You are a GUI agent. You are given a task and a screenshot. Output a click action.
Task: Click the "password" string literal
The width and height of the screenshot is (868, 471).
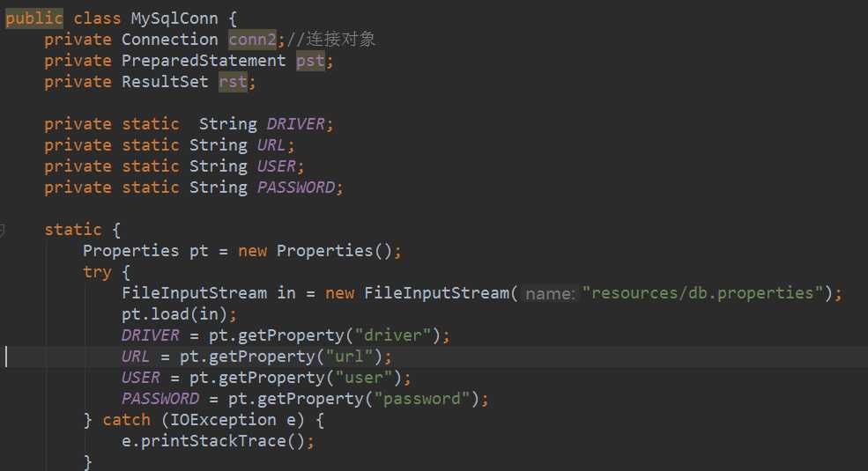422,399
